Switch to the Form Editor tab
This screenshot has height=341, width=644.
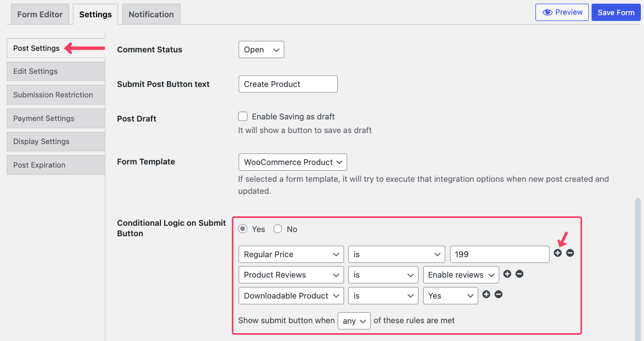coord(40,14)
